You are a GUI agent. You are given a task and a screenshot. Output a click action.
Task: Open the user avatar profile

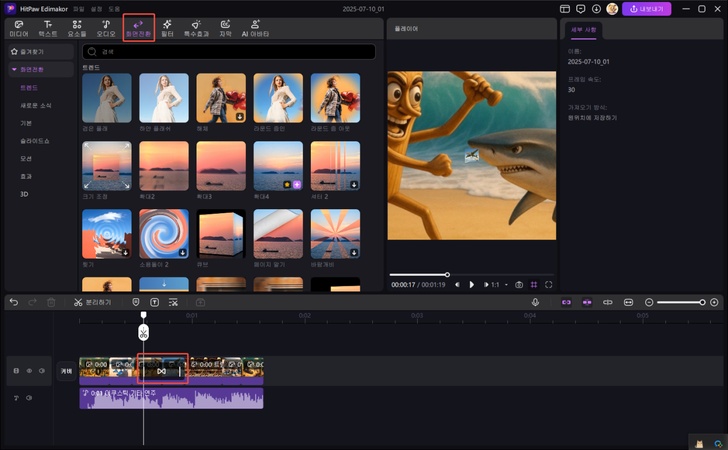pos(612,9)
